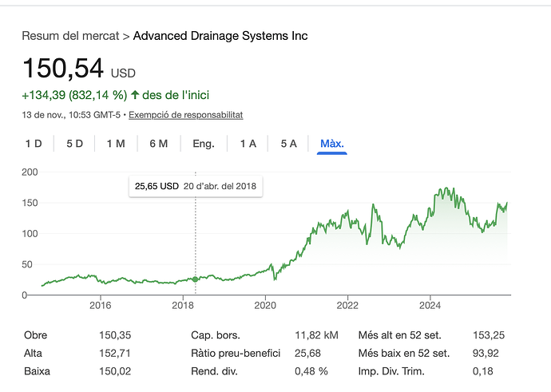Click the 25,65 USD chart tooltip
Viewport: 551px width, 392px height.
pos(196,186)
